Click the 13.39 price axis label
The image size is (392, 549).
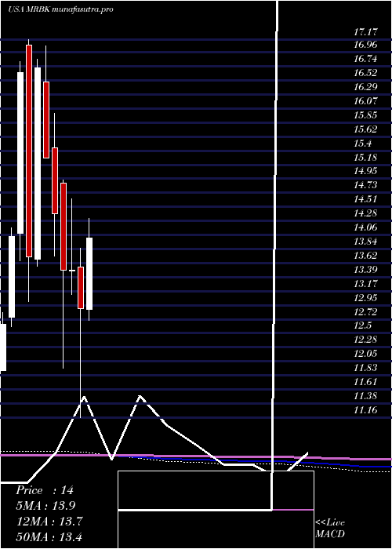(365, 269)
